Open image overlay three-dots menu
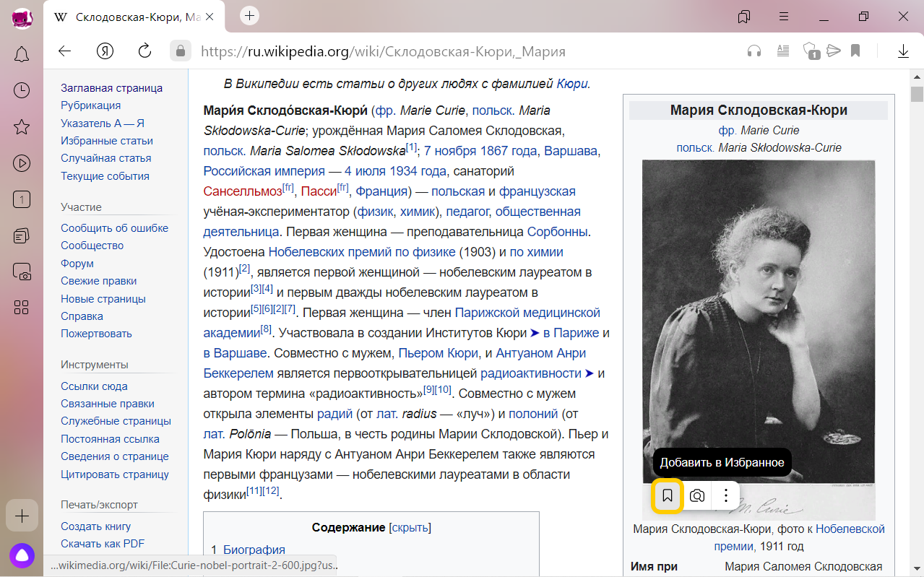Screen dimensions: 924x577 (726, 495)
